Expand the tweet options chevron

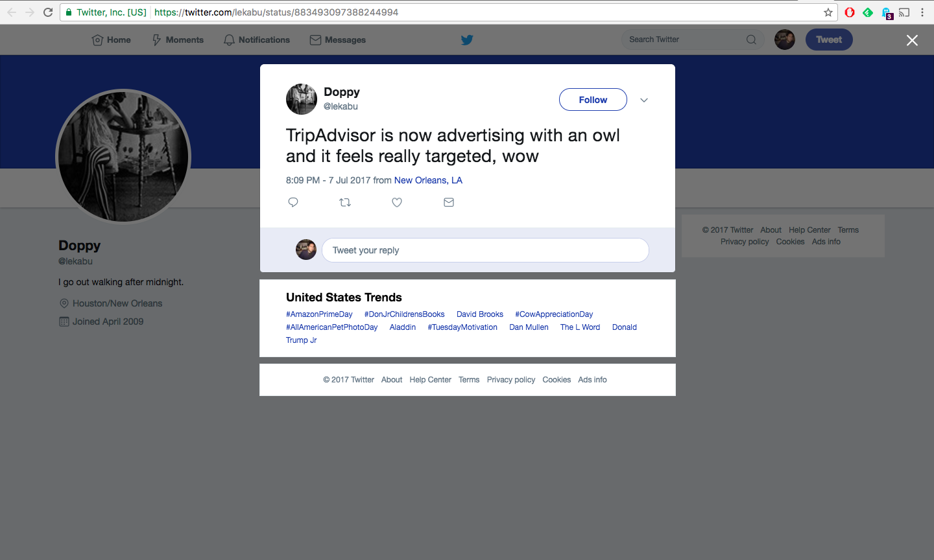(x=644, y=100)
